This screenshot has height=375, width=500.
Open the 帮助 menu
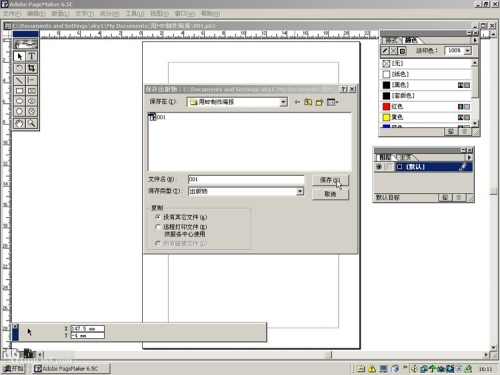[210, 14]
